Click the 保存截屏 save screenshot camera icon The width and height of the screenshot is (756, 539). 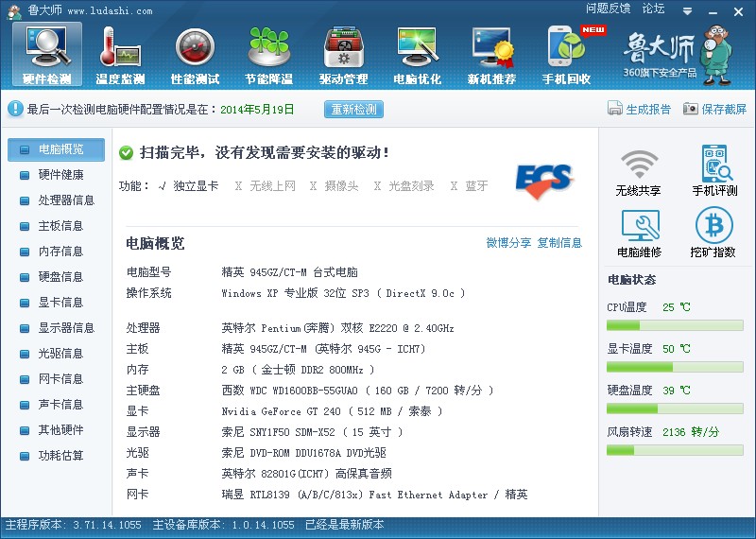point(691,109)
